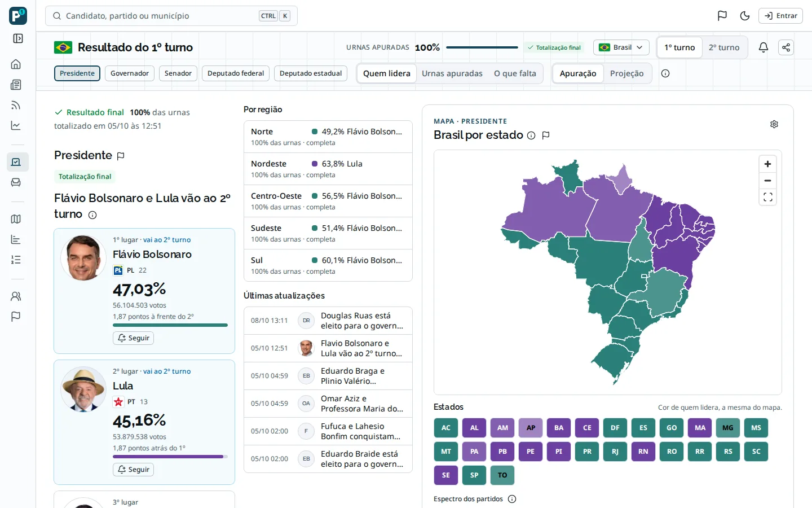Click the flag icon beside Presidente heading
The image size is (812, 508).
[121, 156]
